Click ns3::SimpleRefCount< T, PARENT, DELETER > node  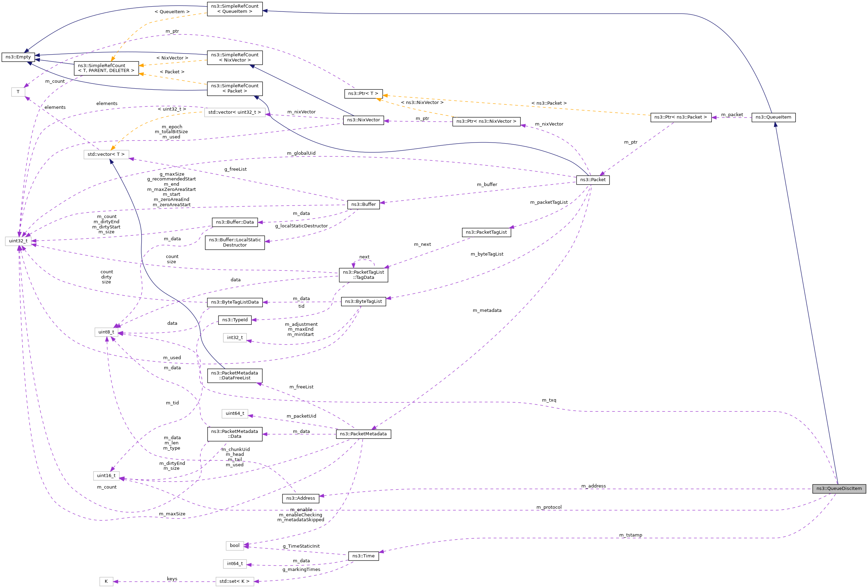(x=106, y=68)
